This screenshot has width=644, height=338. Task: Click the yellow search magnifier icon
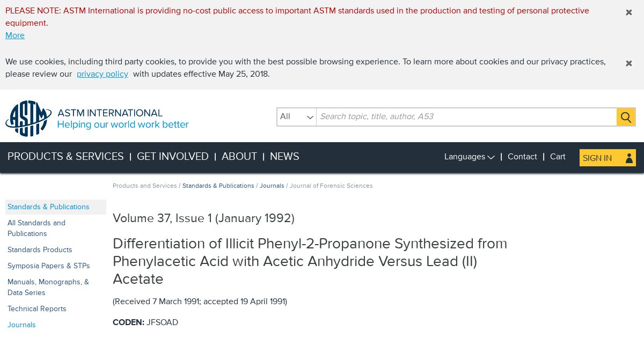(x=626, y=117)
